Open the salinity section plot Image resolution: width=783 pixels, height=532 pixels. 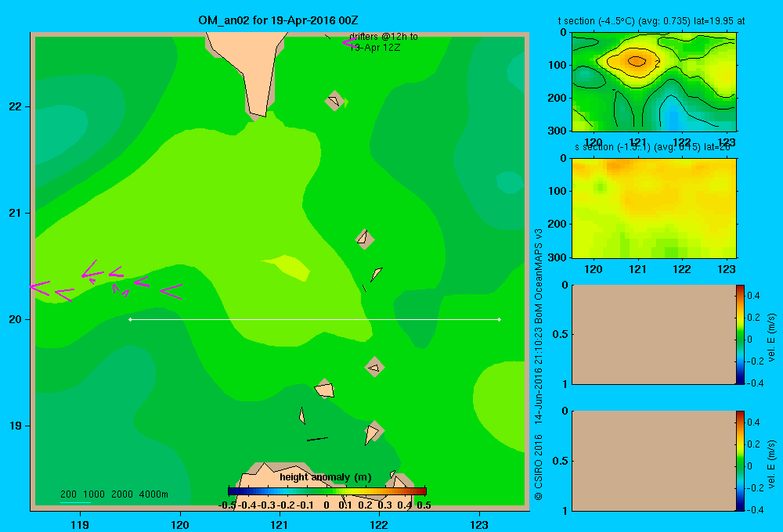click(x=654, y=208)
